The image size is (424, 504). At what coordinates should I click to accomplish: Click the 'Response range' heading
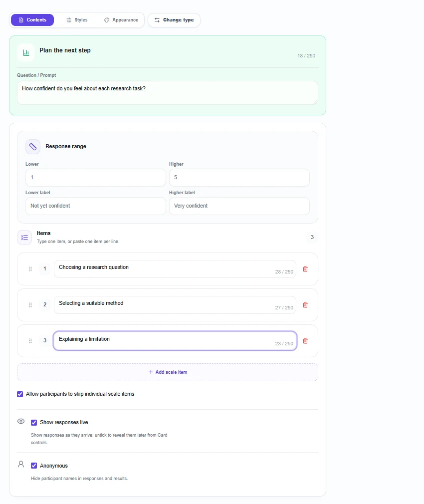[x=66, y=147]
